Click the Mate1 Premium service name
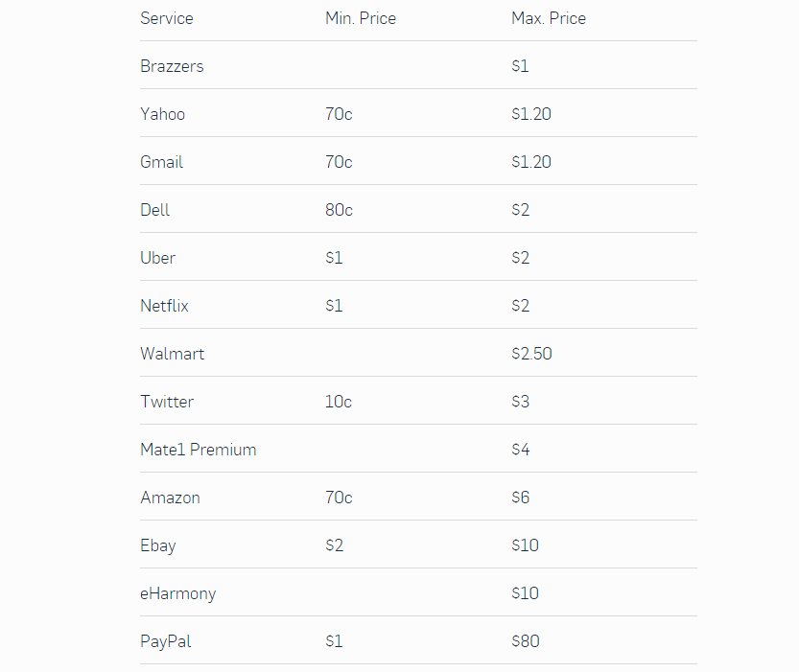 [199, 450]
